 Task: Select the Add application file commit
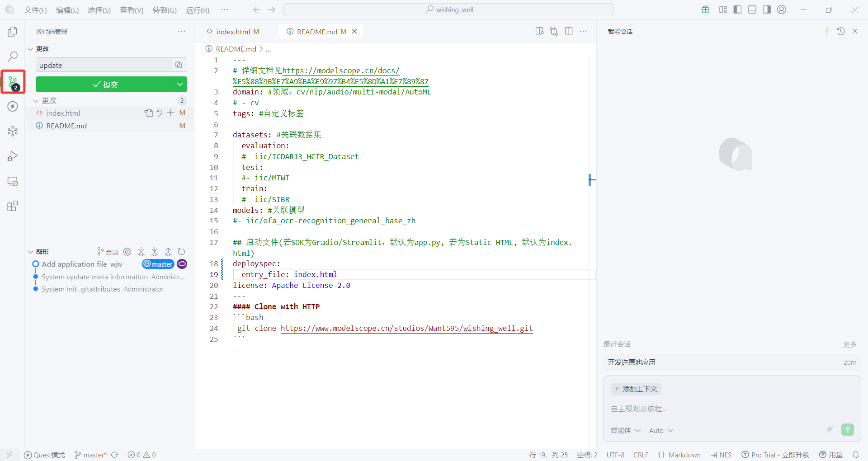(109, 264)
